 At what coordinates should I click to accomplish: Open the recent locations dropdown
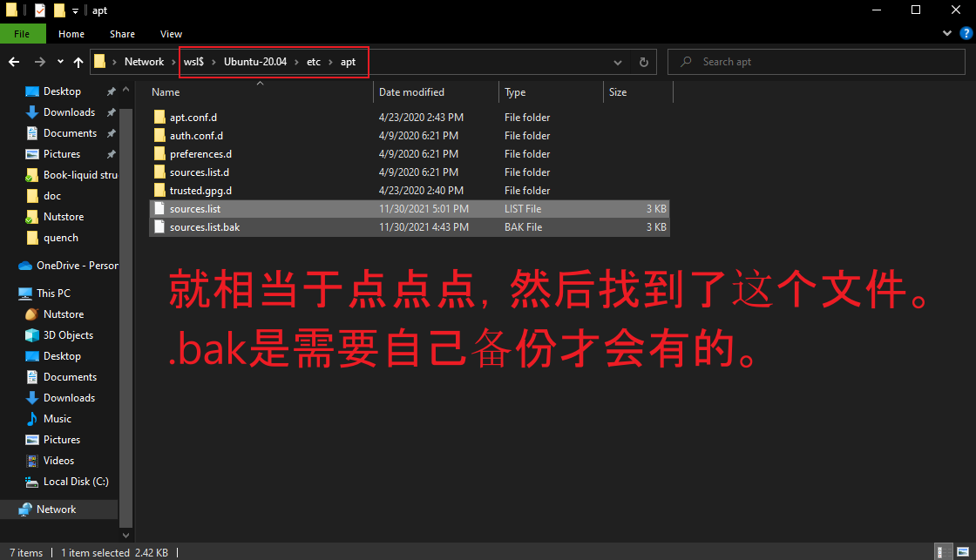(60, 62)
